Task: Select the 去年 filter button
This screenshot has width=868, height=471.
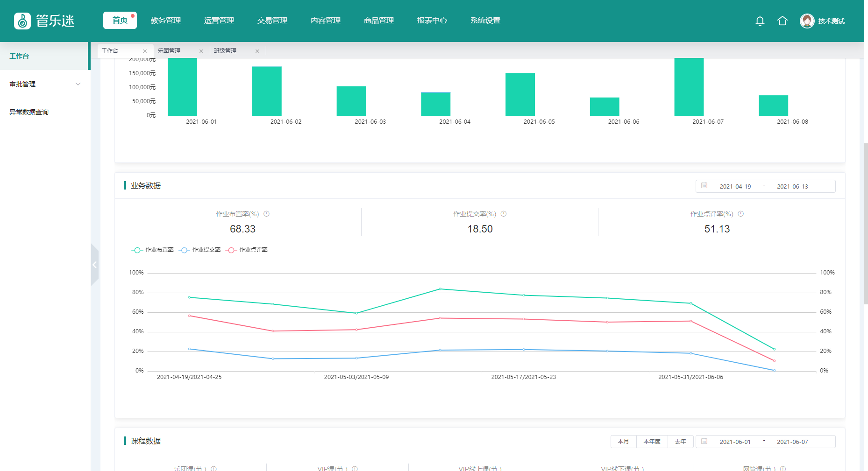Action: pos(680,442)
